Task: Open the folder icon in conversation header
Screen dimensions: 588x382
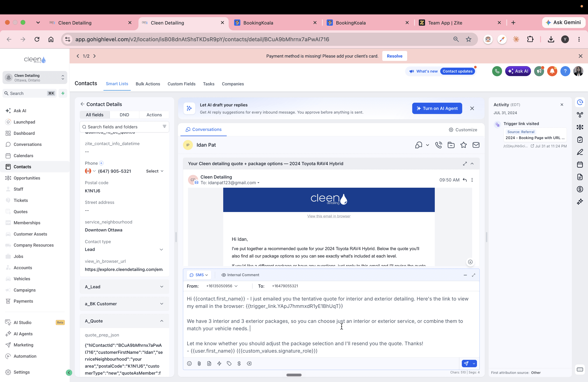Action: 451,145
